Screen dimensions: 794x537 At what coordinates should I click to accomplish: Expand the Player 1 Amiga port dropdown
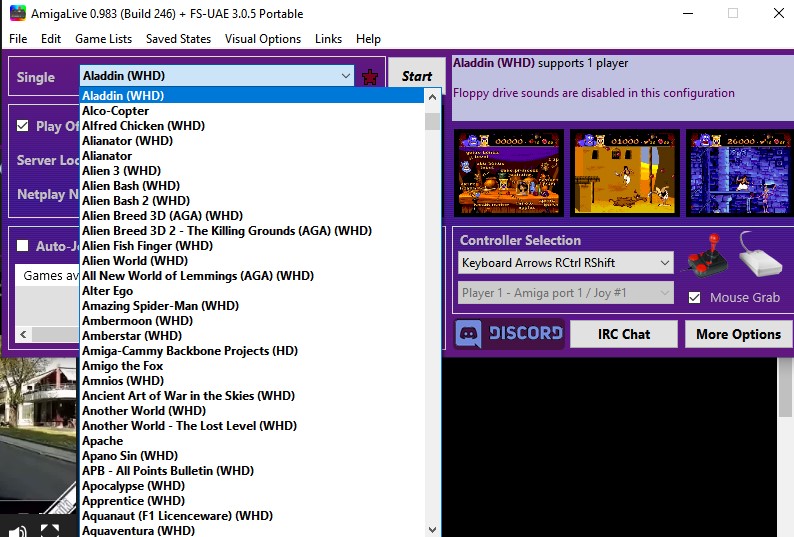566,293
